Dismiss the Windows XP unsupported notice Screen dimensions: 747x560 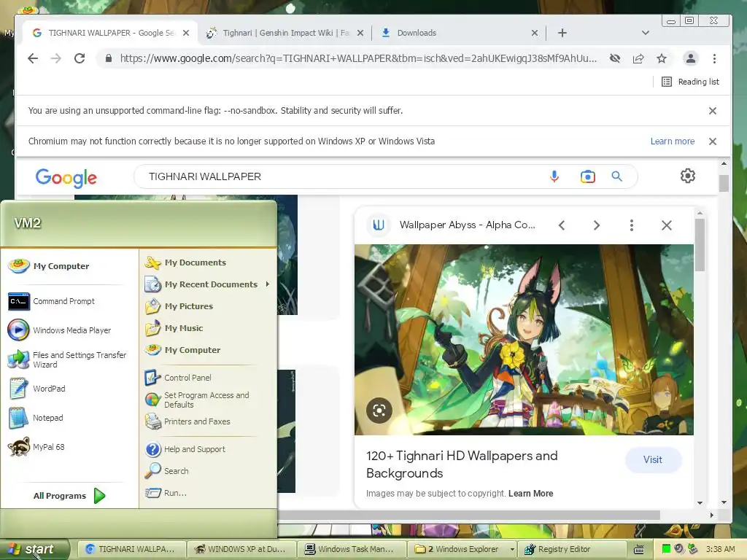[712, 141]
